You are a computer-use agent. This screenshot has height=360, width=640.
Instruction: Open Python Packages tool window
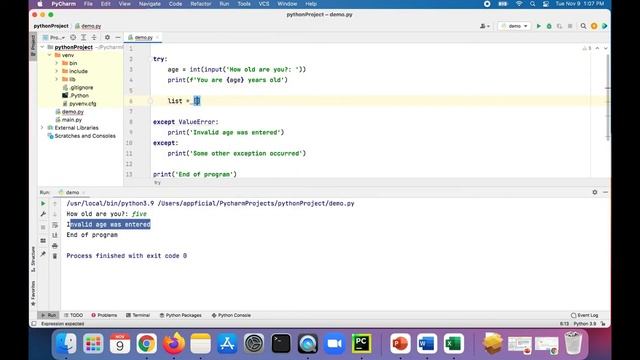tap(180, 315)
